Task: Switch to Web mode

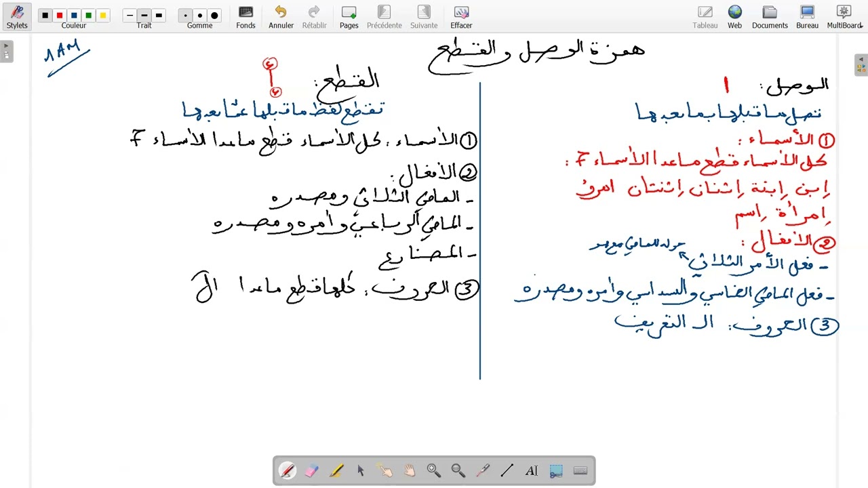Action: 734,17
